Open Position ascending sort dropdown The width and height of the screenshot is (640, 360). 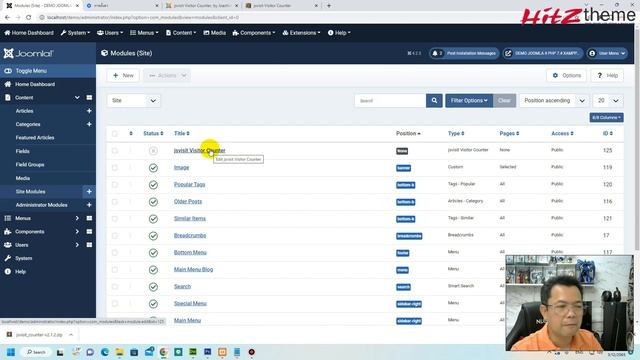pyautogui.click(x=554, y=100)
